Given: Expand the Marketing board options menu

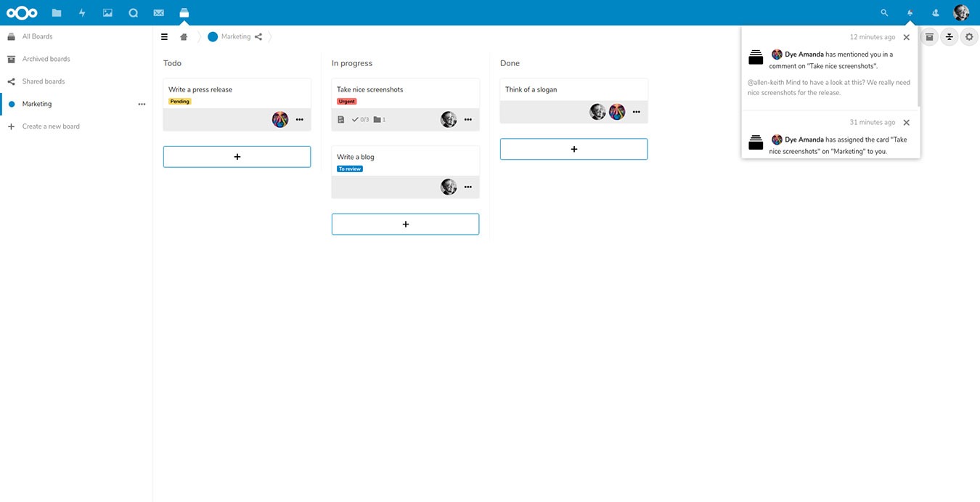Looking at the screenshot, I should coord(142,104).
